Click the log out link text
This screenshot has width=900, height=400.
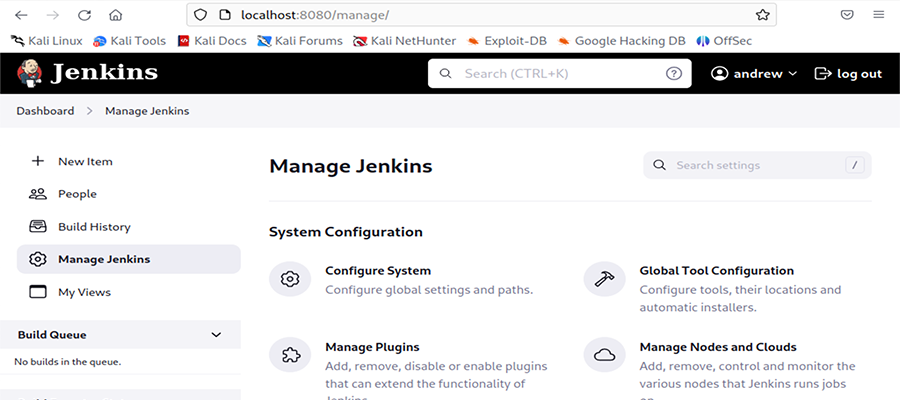(859, 73)
